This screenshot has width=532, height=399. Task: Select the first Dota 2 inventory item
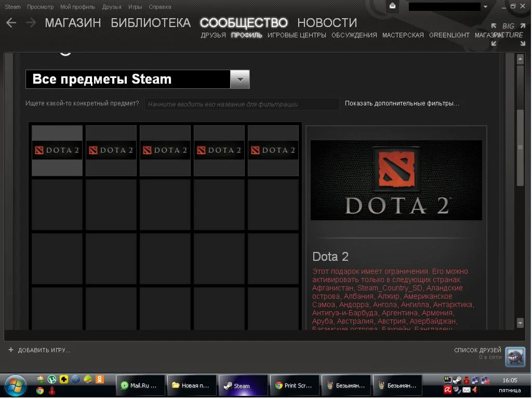57,150
